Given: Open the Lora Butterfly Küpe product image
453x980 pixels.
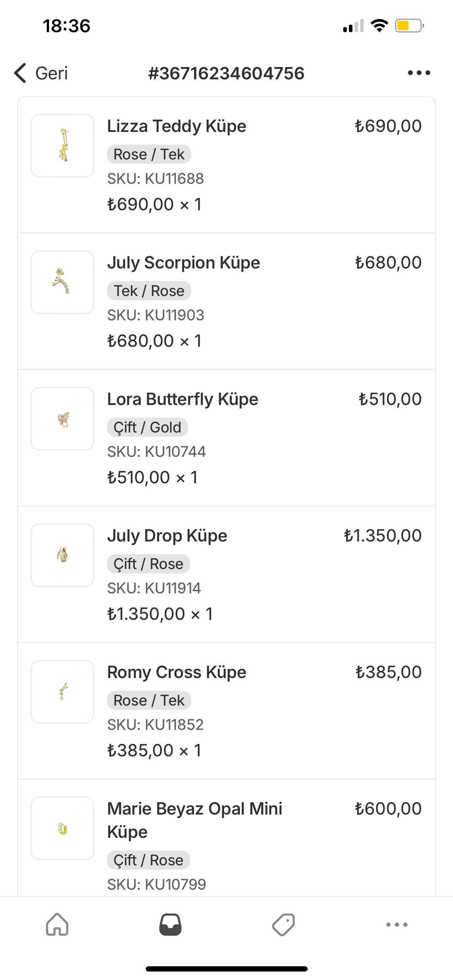Looking at the screenshot, I should point(62,418).
